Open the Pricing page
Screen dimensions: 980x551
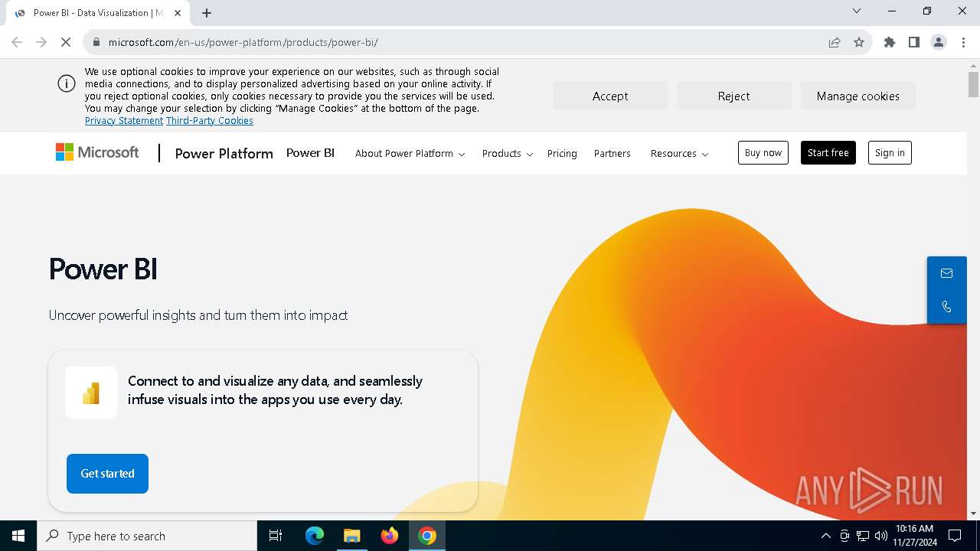coord(562,153)
